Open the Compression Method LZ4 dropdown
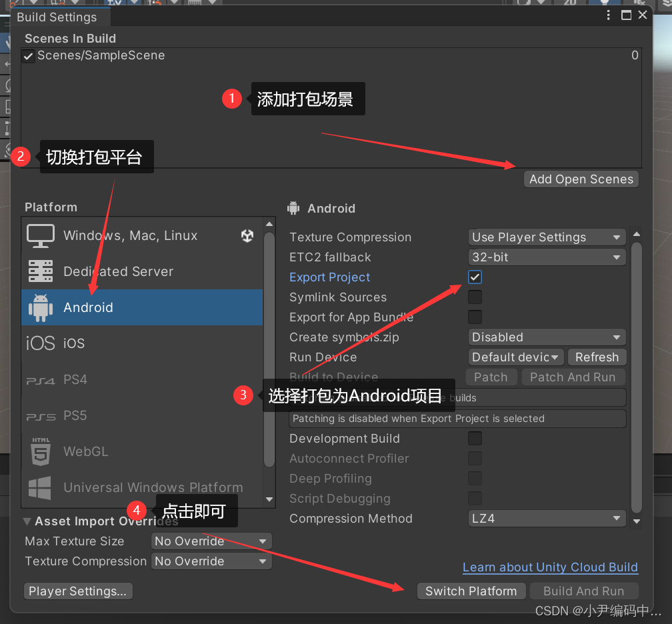The width and height of the screenshot is (672, 624). tap(547, 519)
